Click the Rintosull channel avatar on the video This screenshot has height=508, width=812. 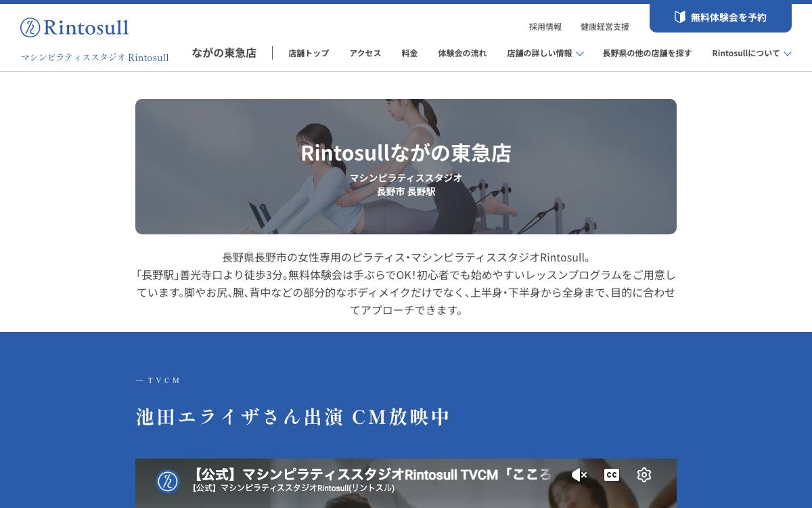(168, 482)
